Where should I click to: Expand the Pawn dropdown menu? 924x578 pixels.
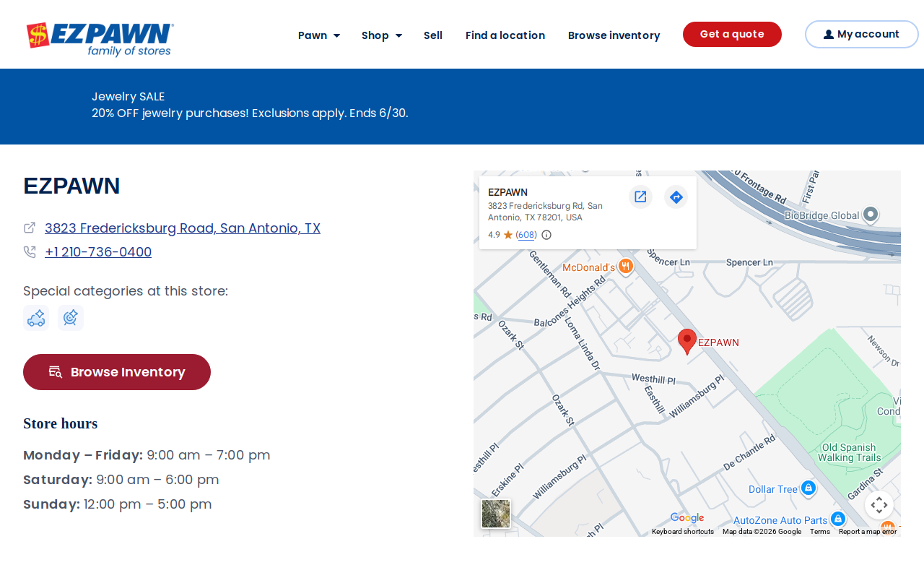pyautogui.click(x=319, y=35)
